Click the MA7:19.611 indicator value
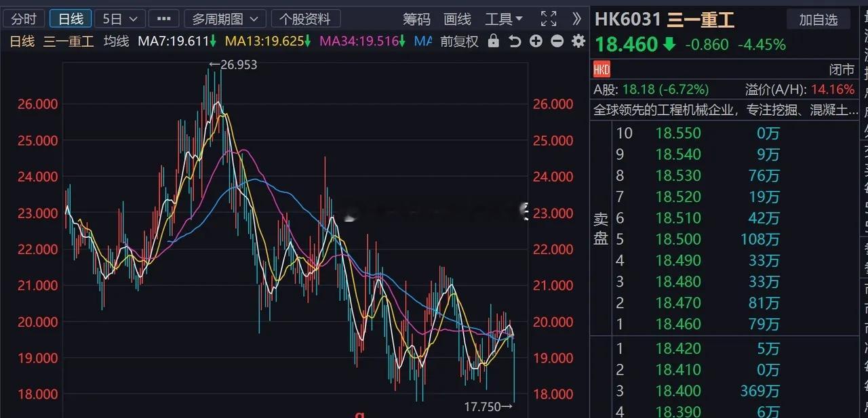Image resolution: width=868 pixels, height=418 pixels. (x=177, y=41)
